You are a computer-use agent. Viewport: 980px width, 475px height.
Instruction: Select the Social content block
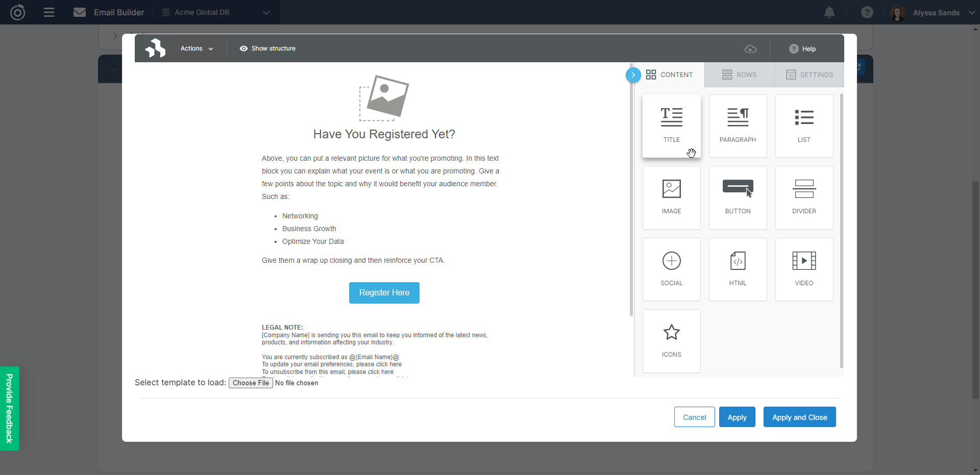pyautogui.click(x=671, y=269)
